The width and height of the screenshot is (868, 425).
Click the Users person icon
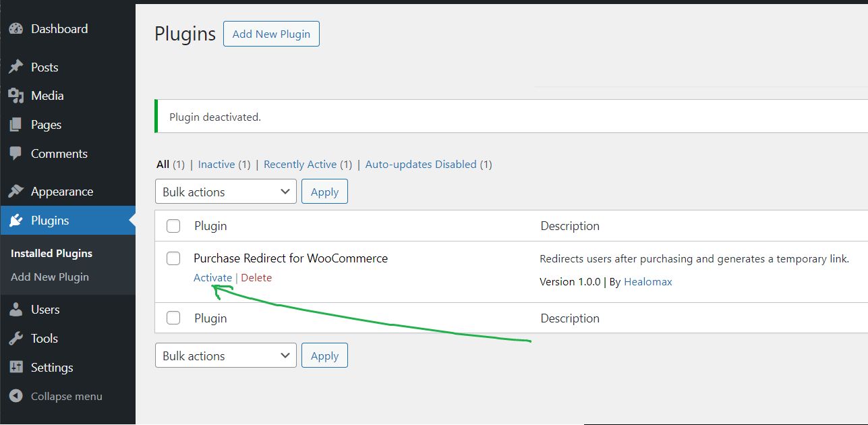pos(16,310)
